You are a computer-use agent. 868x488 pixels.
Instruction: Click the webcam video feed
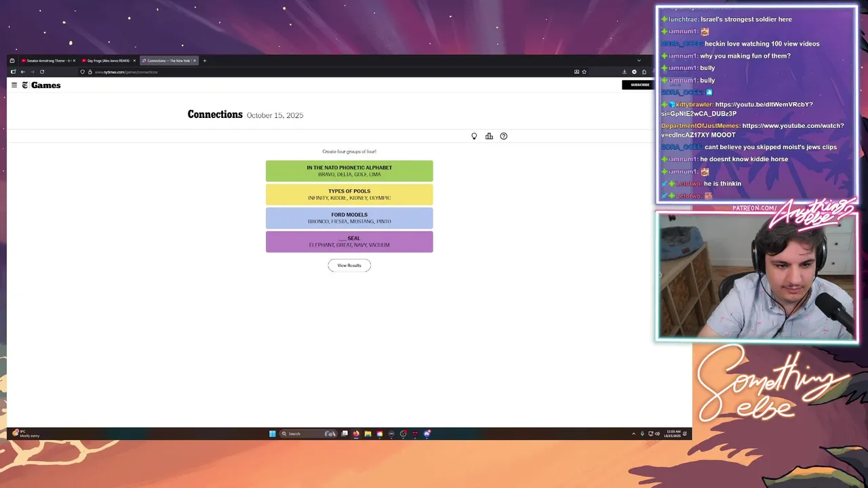[x=756, y=276]
